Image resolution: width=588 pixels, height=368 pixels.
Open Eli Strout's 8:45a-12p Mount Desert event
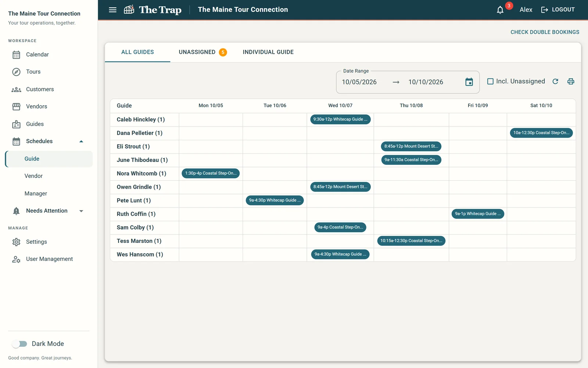pyautogui.click(x=411, y=146)
